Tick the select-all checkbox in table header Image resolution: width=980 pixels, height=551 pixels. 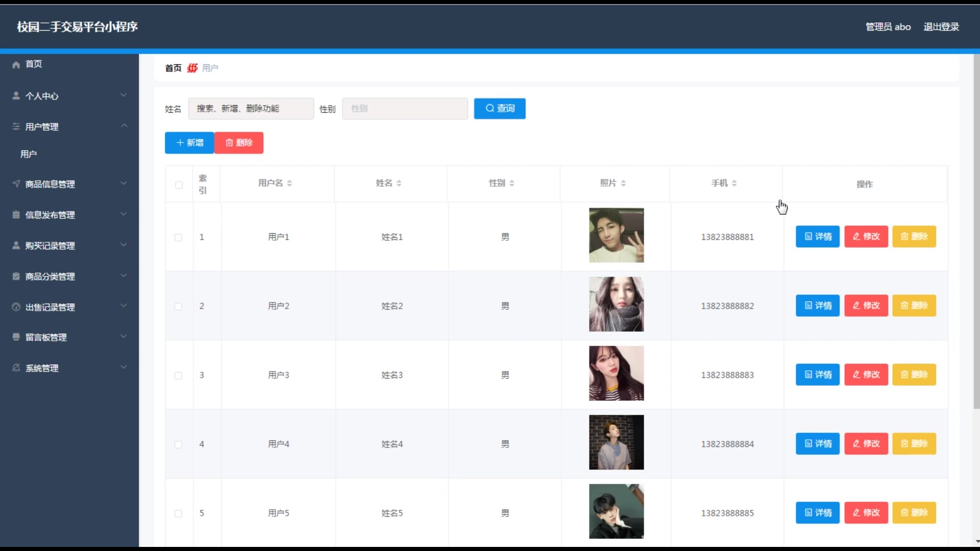[179, 185]
